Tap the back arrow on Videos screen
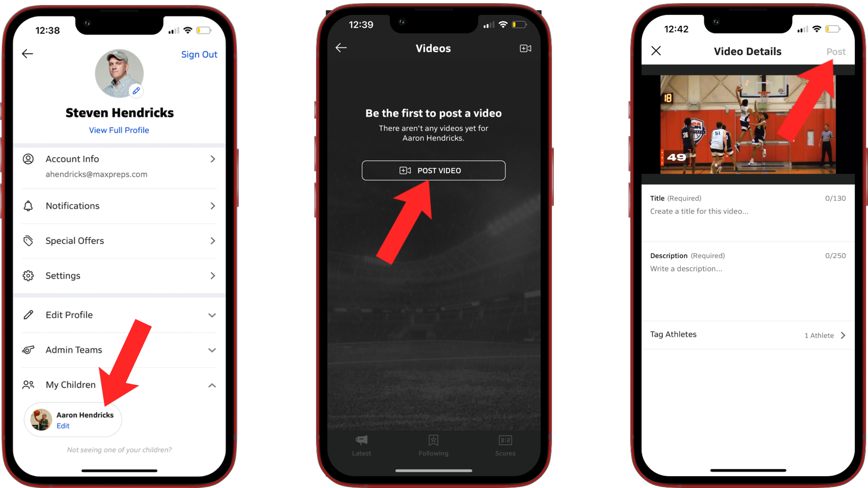 pos(341,48)
